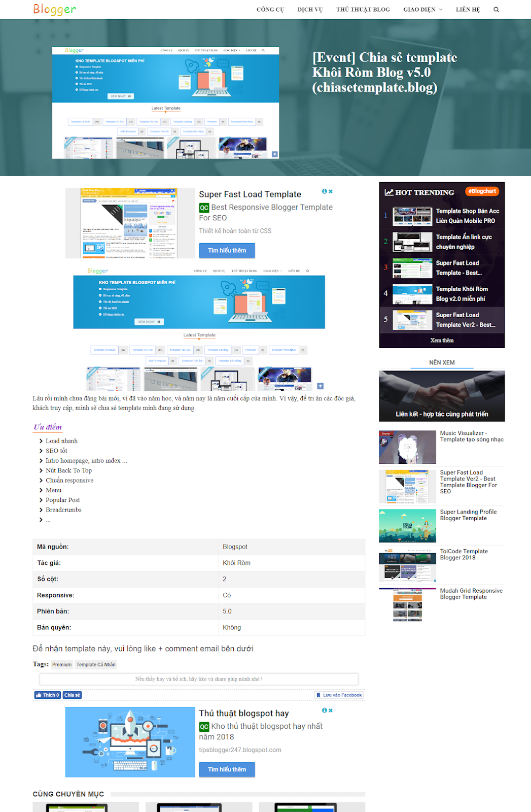Click the Breadcrumbs list item
Image resolution: width=531 pixels, height=812 pixels.
tap(63, 510)
